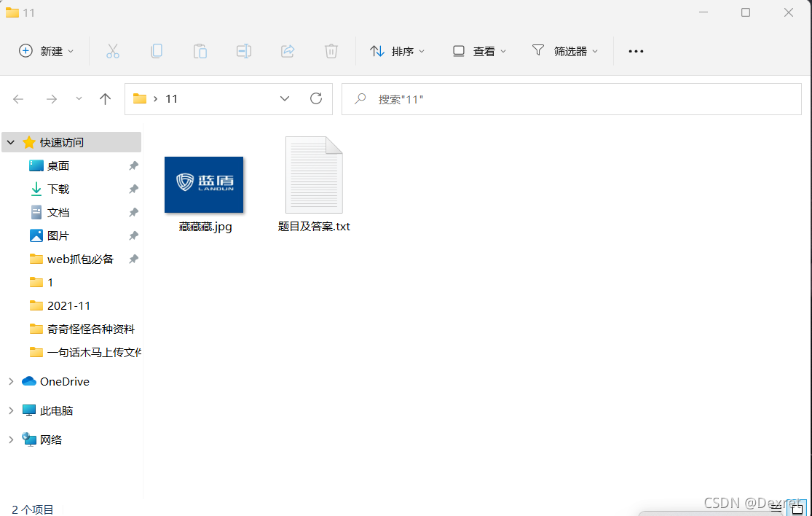
Task: Go up one folder level arrow
Action: pos(105,99)
